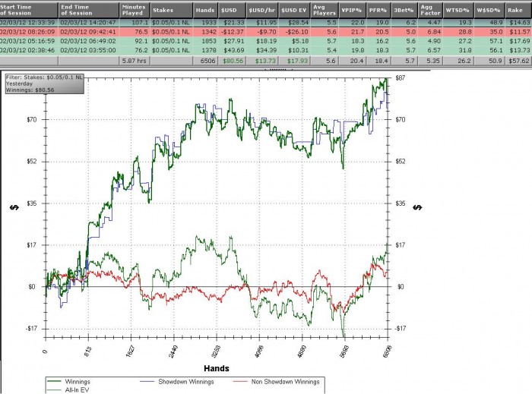Click the $34.39 hourly rate cell

(262, 50)
